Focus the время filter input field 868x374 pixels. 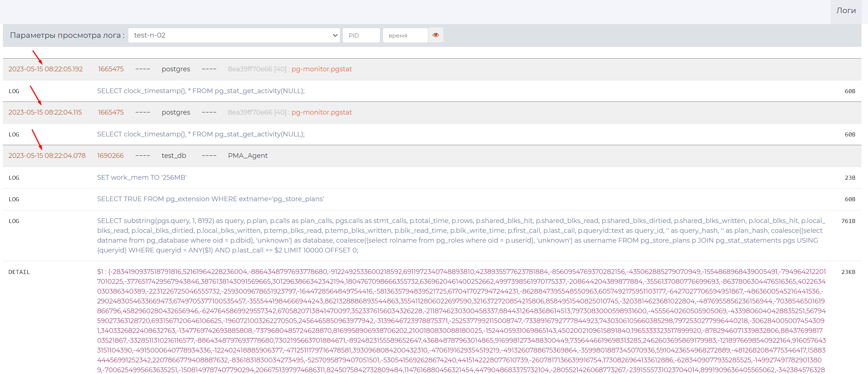coord(405,35)
